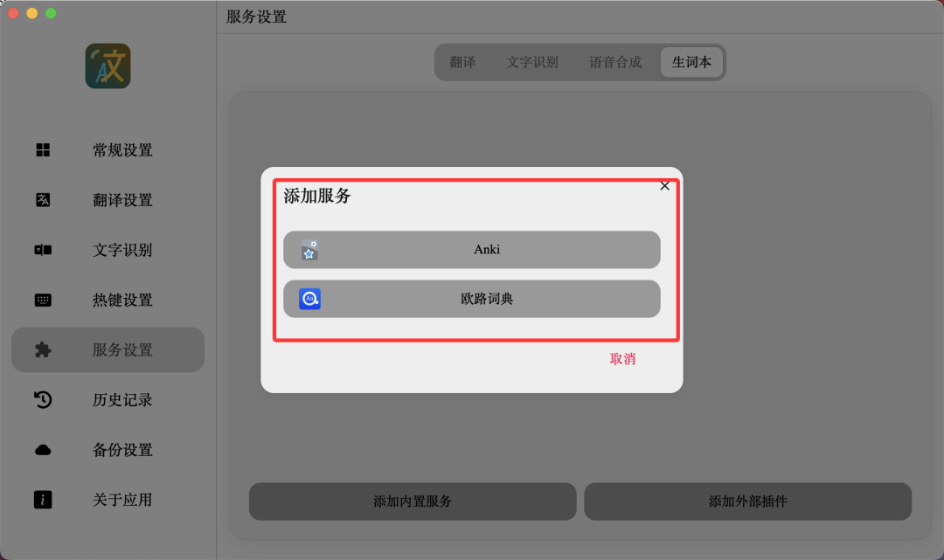The image size is (944, 560).
Task: Click the history clock icon beside 历史记录
Action: 43,399
